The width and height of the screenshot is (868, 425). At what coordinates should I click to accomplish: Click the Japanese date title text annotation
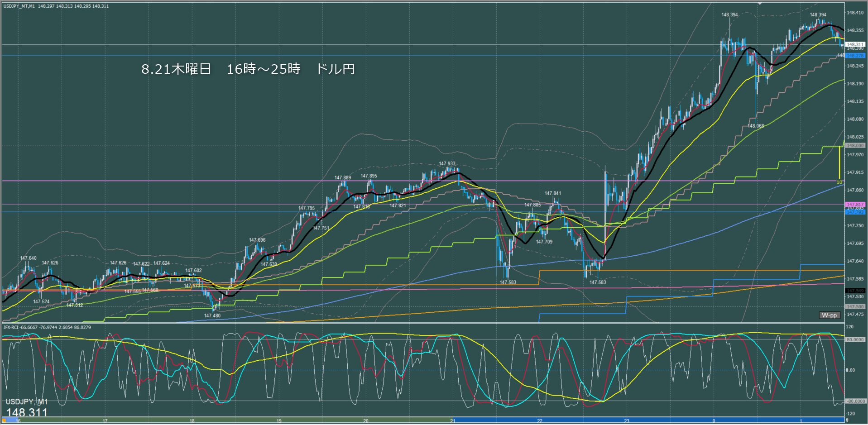[x=248, y=69]
